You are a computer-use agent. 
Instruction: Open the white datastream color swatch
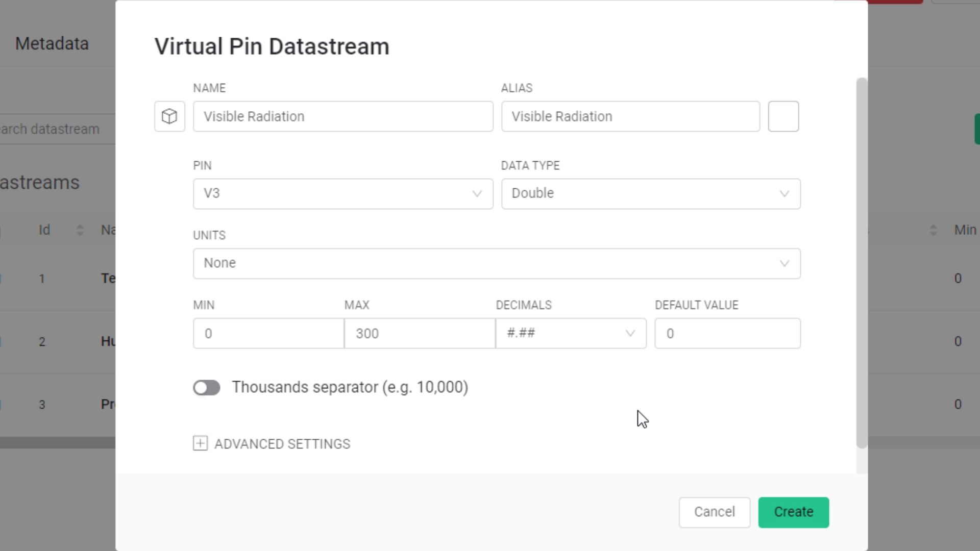(783, 116)
